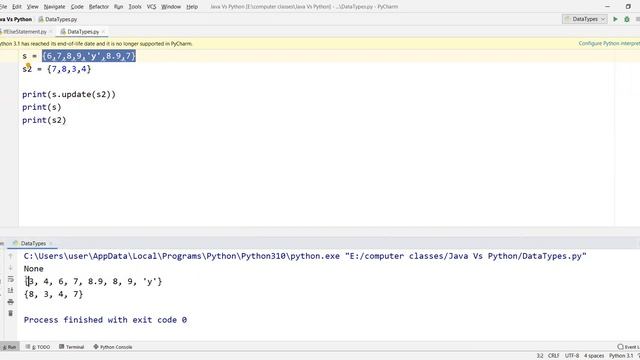Screen dimensions: 640x360
Task: Open the Python Console tool window
Action: pyautogui.click(x=113, y=347)
